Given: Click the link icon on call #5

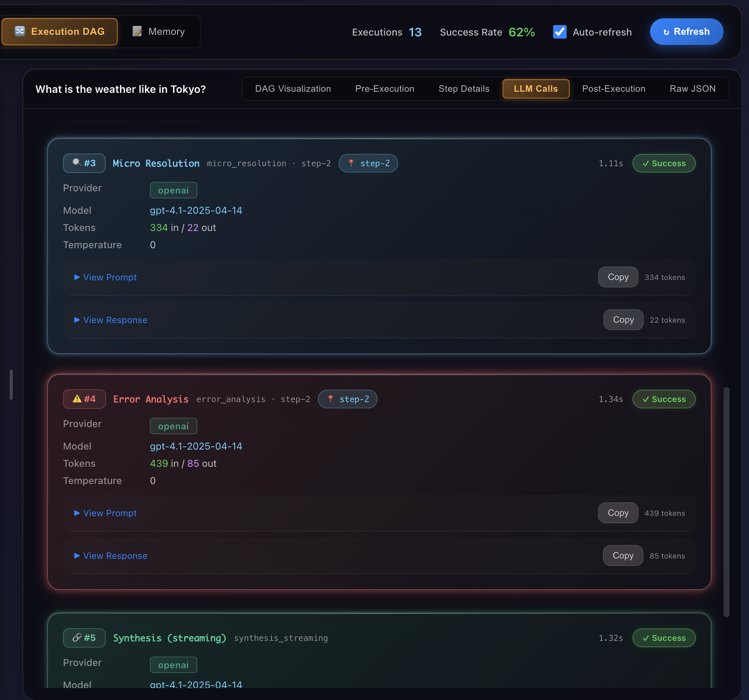Looking at the screenshot, I should click(77, 637).
